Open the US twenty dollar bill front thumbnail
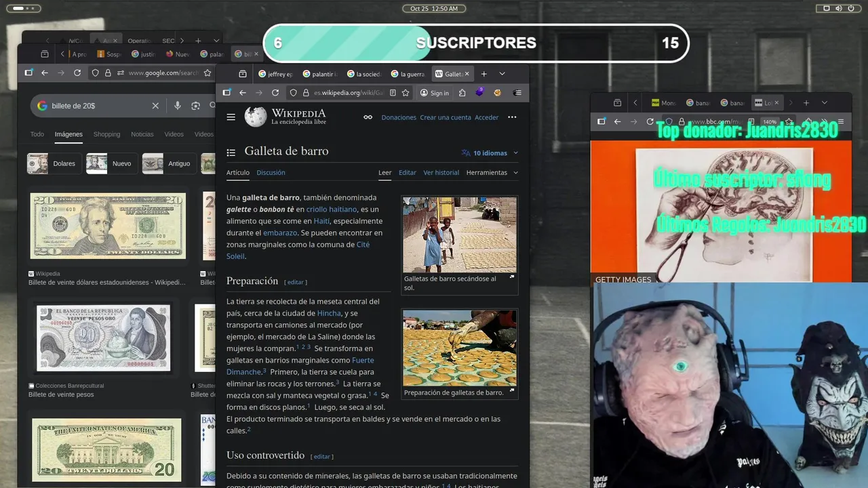 pyautogui.click(x=108, y=226)
